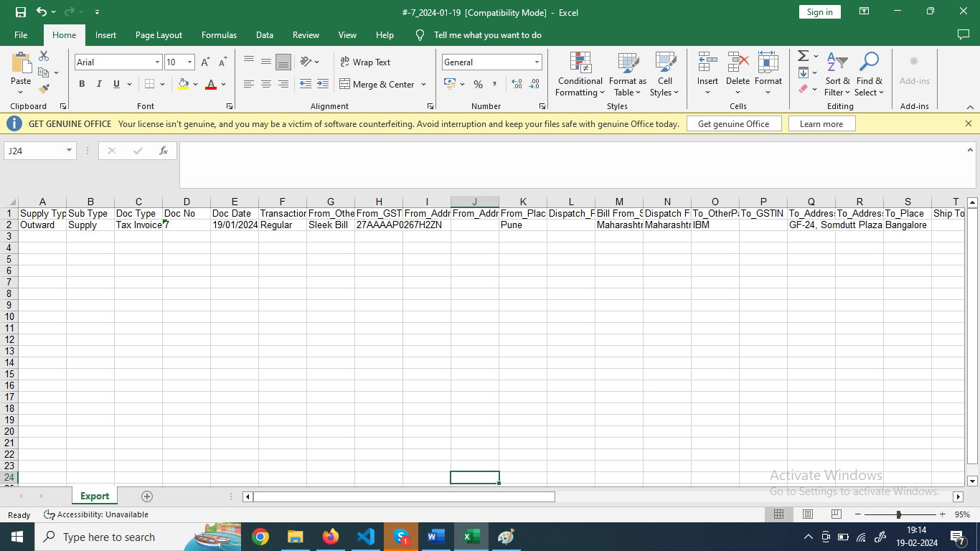
Task: Toggle Wrap Text option
Action: (365, 62)
